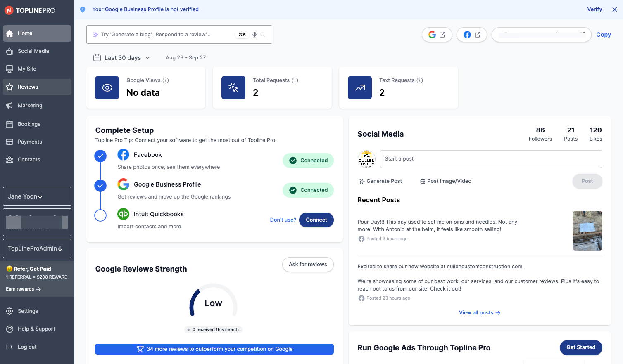Screen dimensions: 623x364
Task: Open My Site in sidebar
Action: tap(37, 69)
